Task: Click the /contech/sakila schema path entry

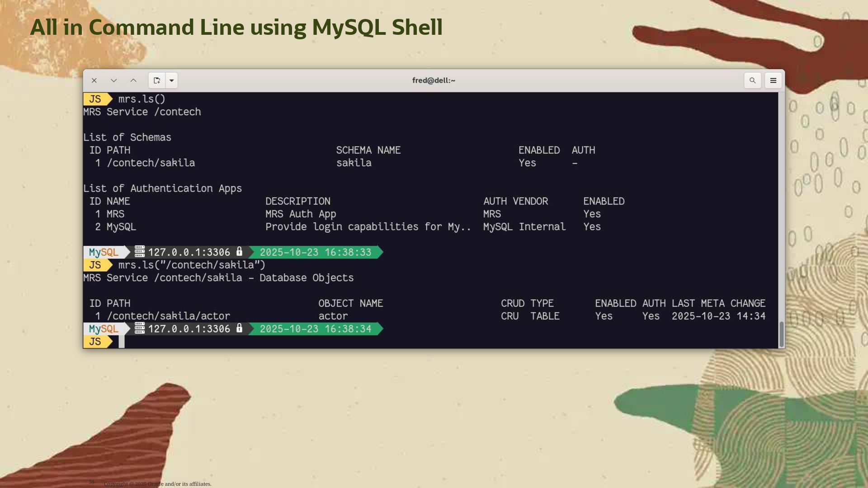Action: point(151,163)
